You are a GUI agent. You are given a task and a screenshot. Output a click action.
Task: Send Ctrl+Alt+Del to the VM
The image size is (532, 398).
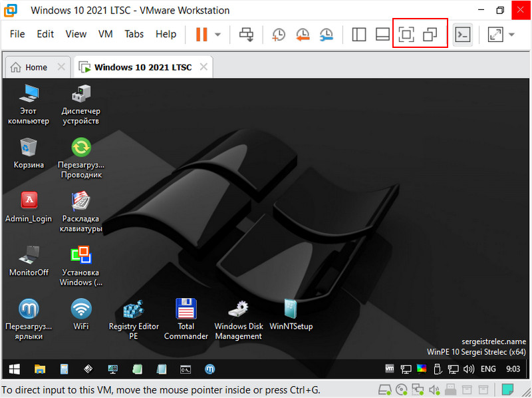point(246,35)
